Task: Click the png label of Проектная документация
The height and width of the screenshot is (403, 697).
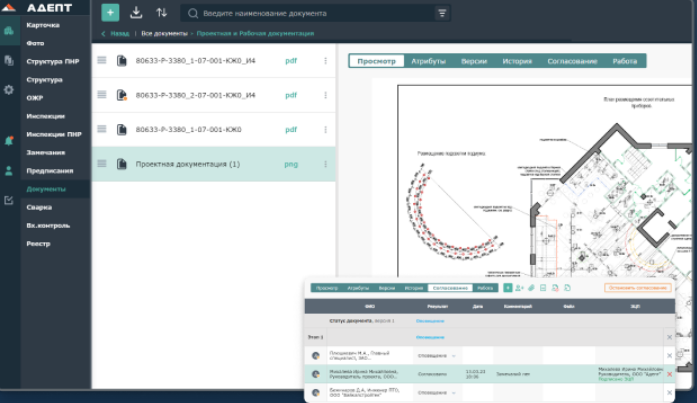Action: [x=291, y=164]
